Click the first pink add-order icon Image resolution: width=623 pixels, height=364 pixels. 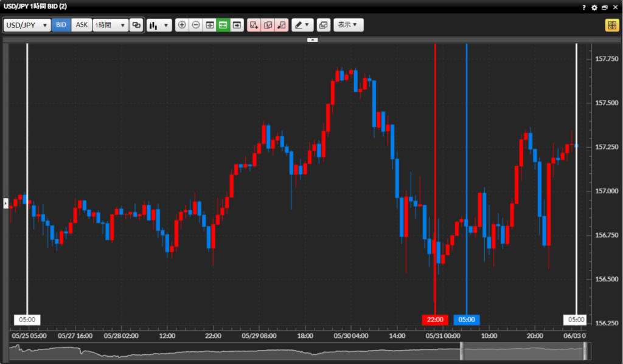pyautogui.click(x=254, y=25)
